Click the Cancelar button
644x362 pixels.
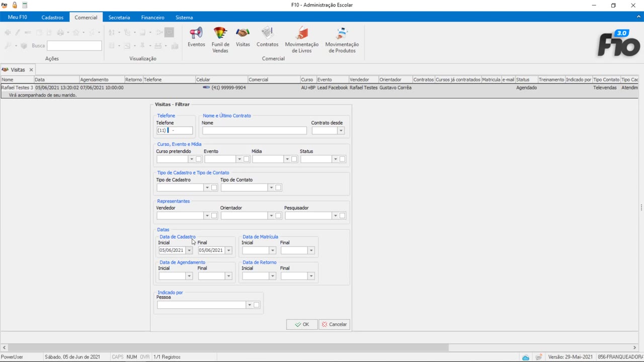coord(334,324)
